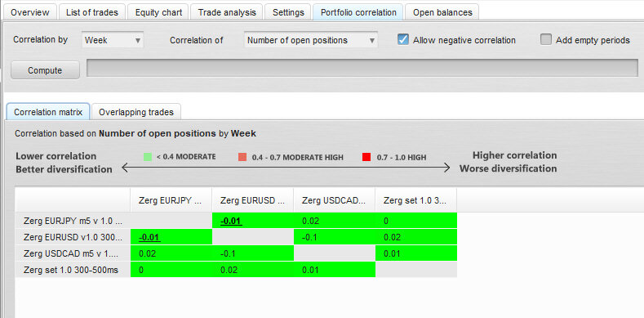The image size is (644, 318).
Task: Click 0 cell in EURJPY row
Action: pos(415,221)
